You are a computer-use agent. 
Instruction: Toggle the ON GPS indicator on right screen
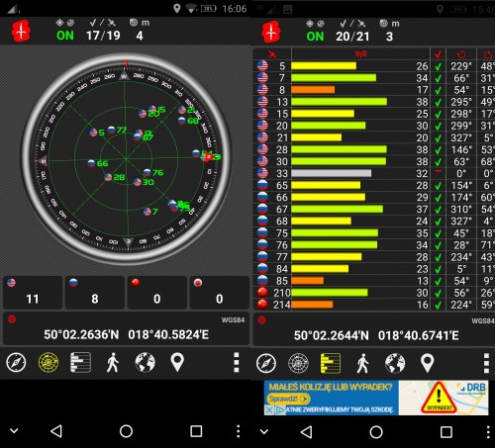tap(315, 37)
